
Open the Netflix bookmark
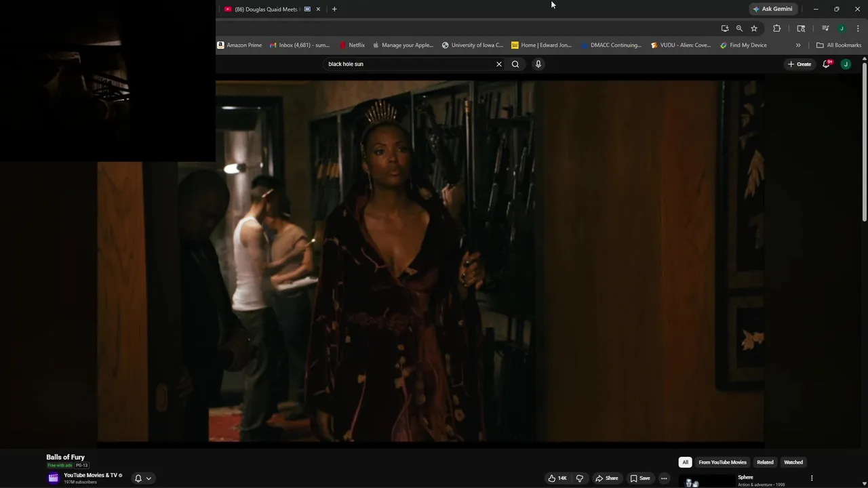(352, 45)
